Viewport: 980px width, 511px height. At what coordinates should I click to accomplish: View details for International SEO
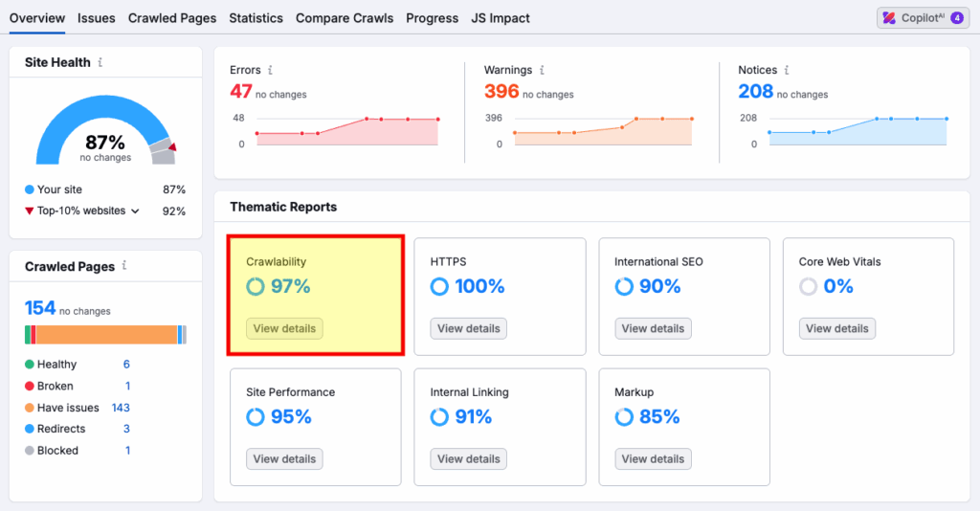click(x=653, y=328)
